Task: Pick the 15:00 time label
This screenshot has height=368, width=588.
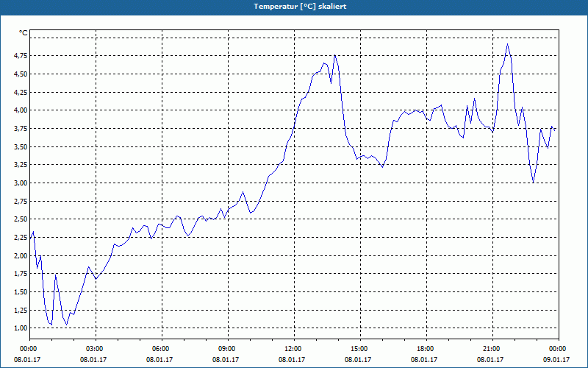Action: pos(360,349)
